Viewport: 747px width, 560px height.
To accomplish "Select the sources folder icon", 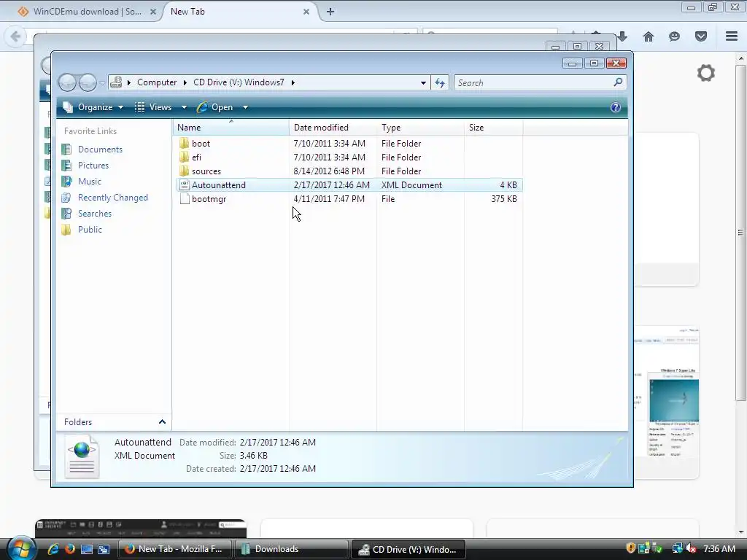I will pos(185,171).
